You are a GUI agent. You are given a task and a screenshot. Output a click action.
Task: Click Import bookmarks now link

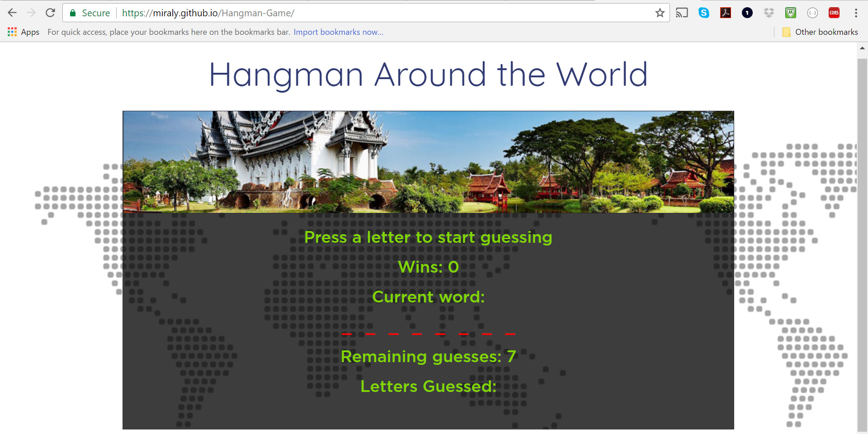[338, 32]
